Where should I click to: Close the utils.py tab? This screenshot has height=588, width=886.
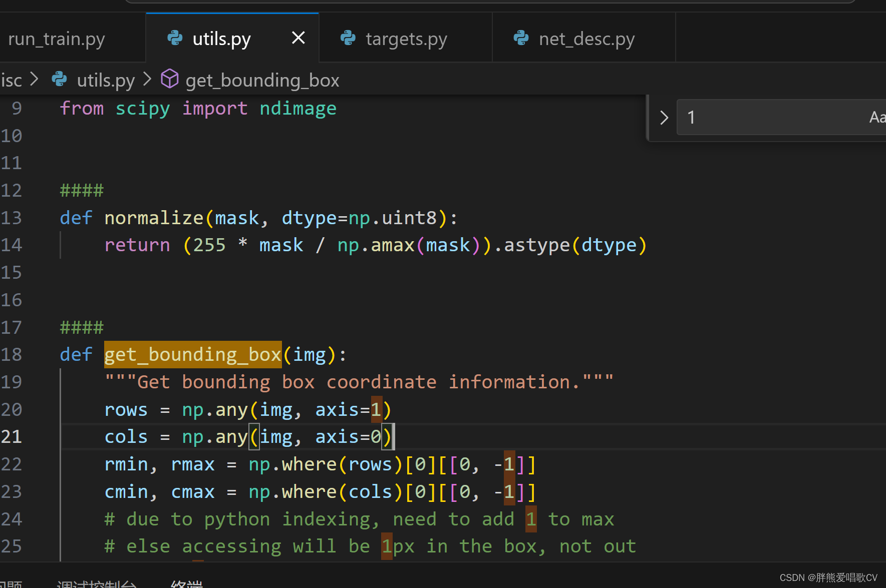[299, 38]
